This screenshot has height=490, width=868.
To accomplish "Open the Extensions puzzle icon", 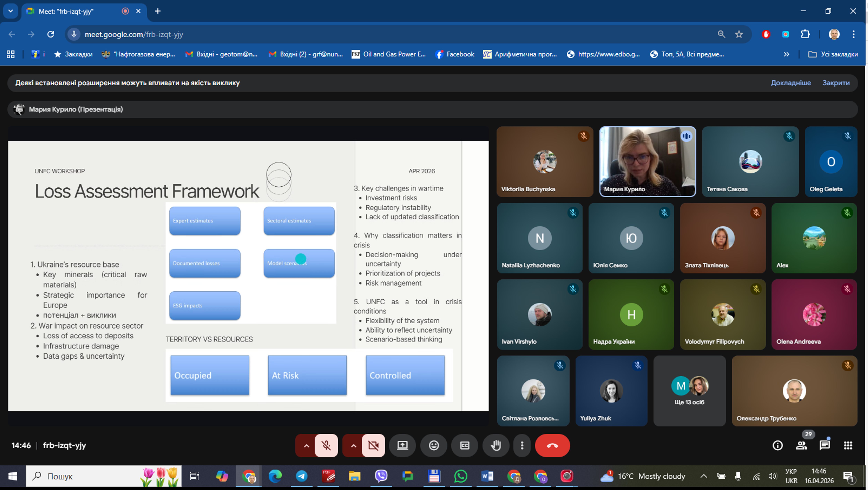I will point(805,34).
